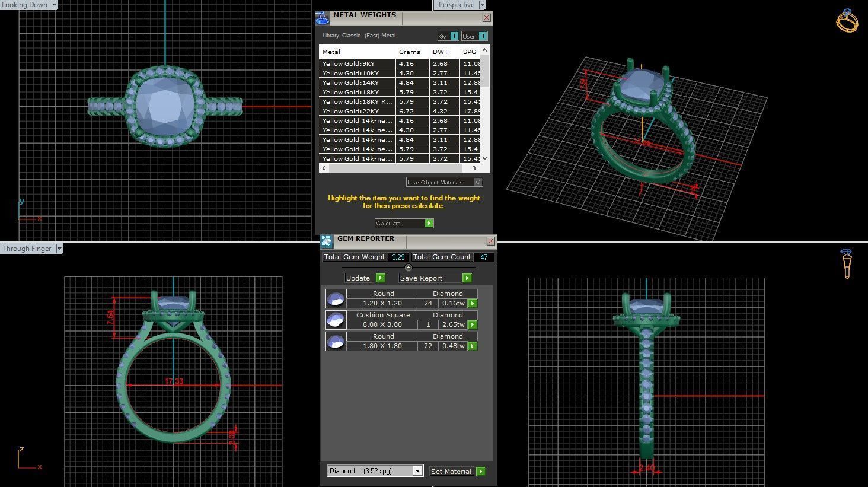Screen dimensions: 868x487
Task: Click the SPG column header
Action: click(x=470, y=52)
